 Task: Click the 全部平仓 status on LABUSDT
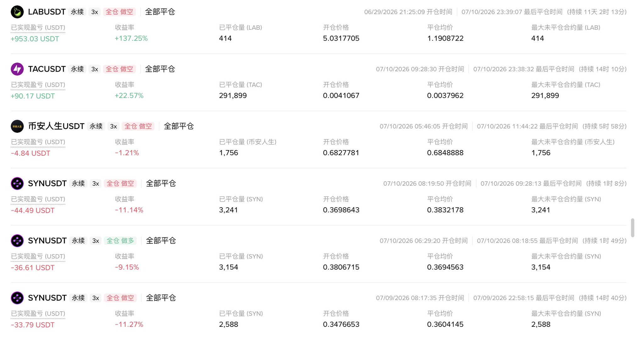point(160,12)
